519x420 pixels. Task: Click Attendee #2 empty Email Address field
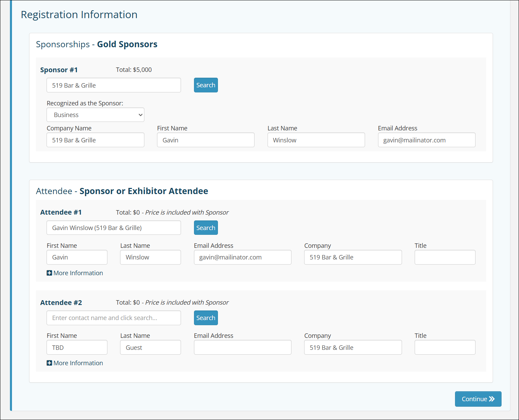243,347
